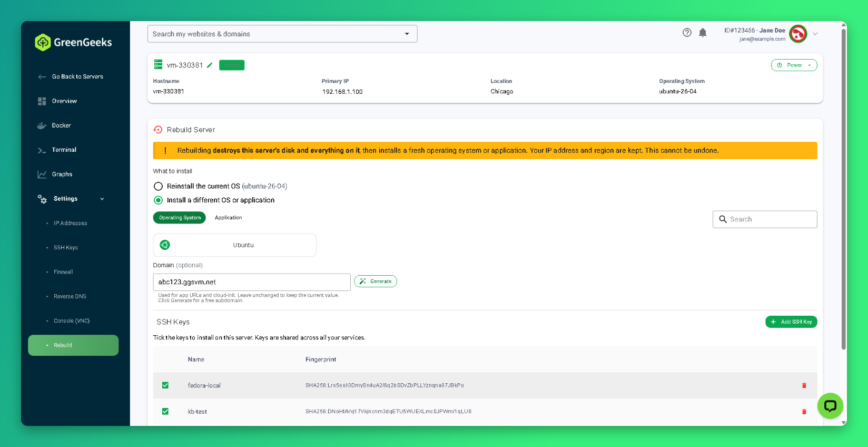Click the Graphs chart icon
The image size is (868, 447).
42,174
